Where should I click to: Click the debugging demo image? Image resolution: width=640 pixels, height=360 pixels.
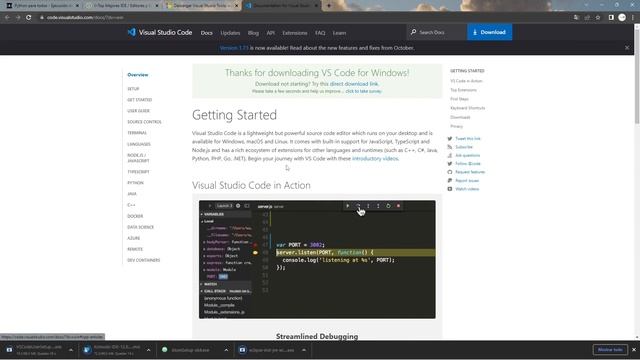317,259
